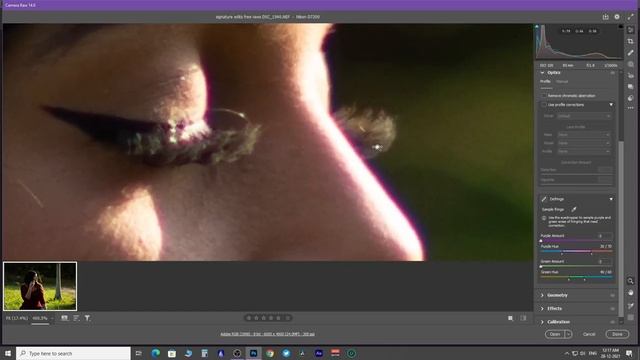Viewport: 640px width, 360px height.
Task: Toggle Optics panel visibility eye
Action: [x=612, y=73]
